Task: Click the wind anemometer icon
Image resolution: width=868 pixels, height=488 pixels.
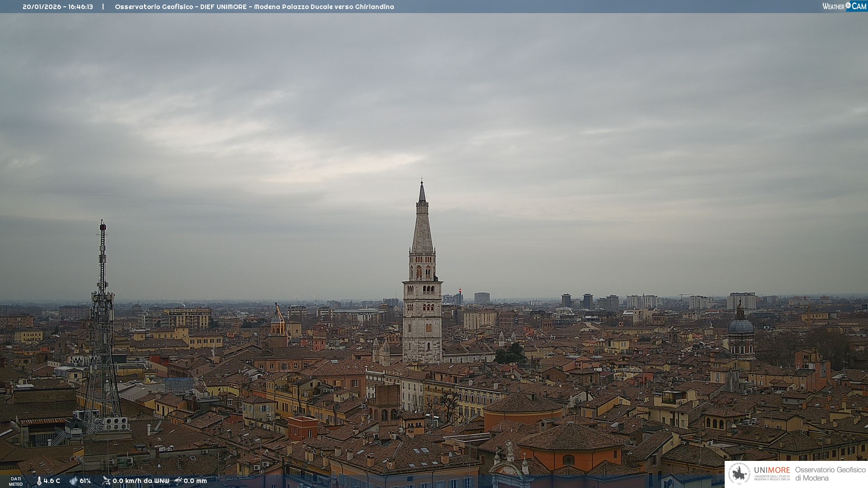Action: [106, 481]
